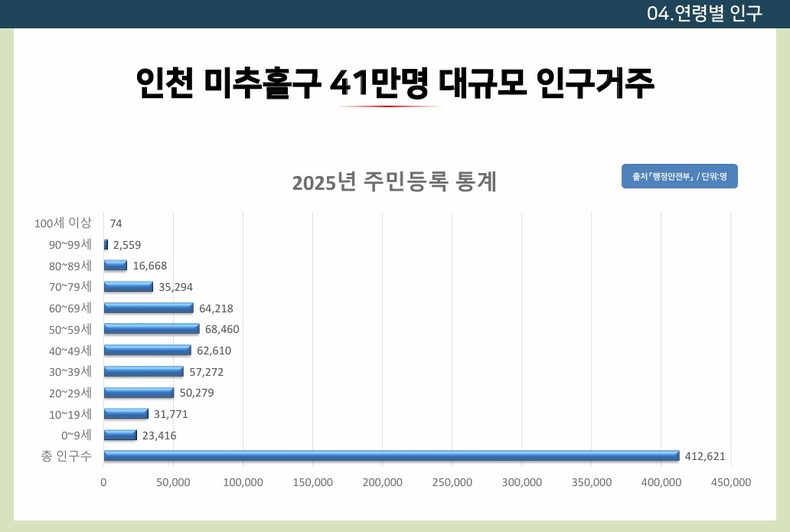Click the data label '412,621'
Screen dimensions: 790x532
click(x=705, y=456)
